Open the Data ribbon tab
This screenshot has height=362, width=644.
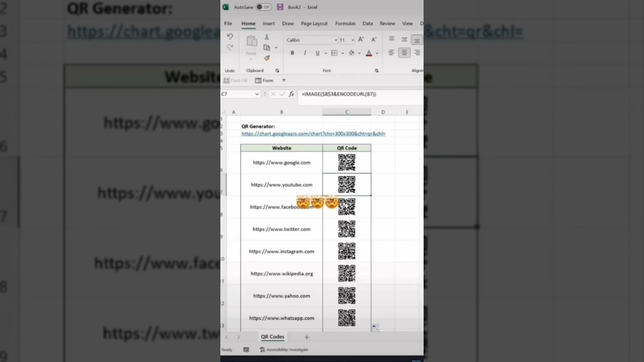pos(368,24)
